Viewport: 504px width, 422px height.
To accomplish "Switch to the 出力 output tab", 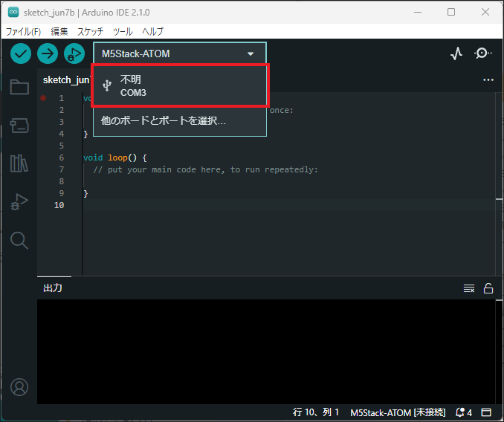I will [x=53, y=288].
